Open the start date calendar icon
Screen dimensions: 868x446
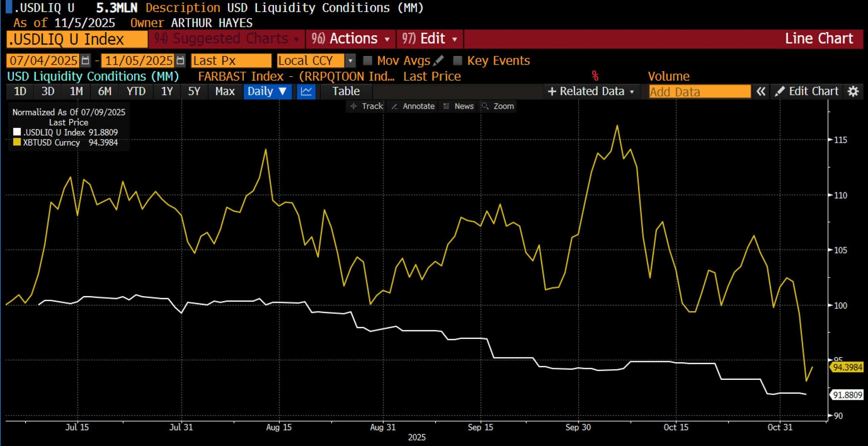[85, 61]
